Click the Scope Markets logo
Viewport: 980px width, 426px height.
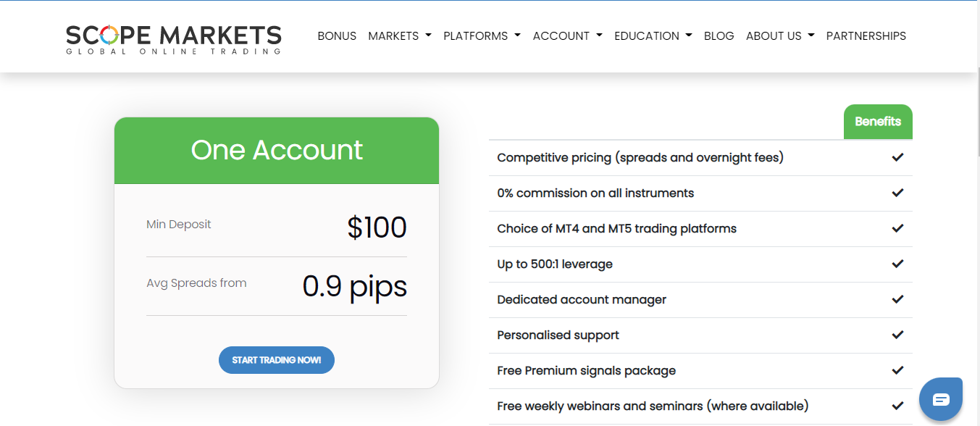174,39
